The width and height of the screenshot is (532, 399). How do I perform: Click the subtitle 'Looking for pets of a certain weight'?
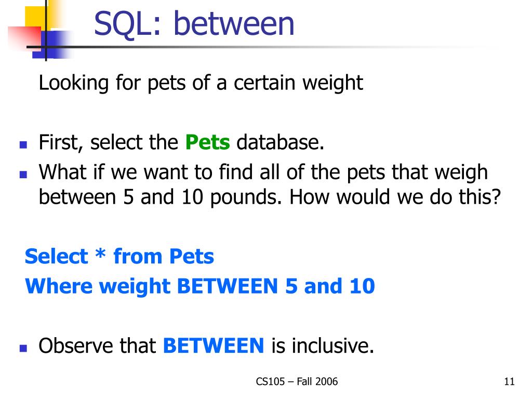(x=201, y=83)
